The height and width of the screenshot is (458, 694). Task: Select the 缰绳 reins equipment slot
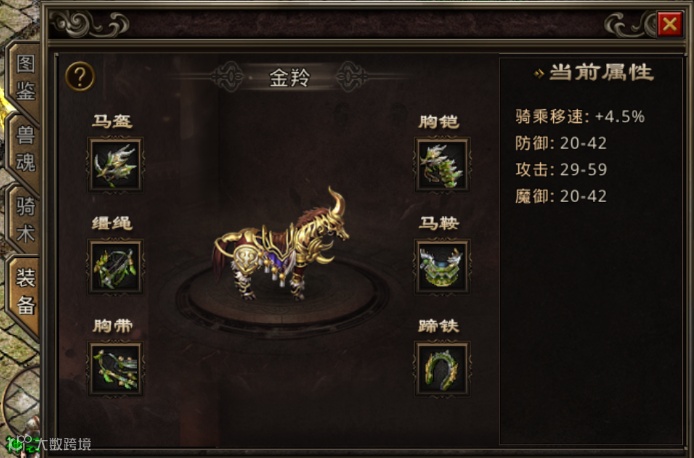coord(115,266)
